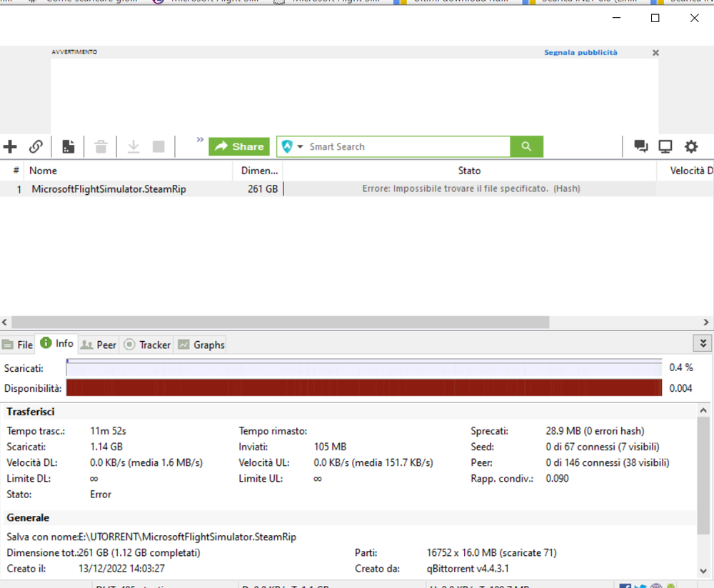The width and height of the screenshot is (714, 588).
Task: Click the qBittorrent v4.4.3.1 text
Action: coord(468,569)
